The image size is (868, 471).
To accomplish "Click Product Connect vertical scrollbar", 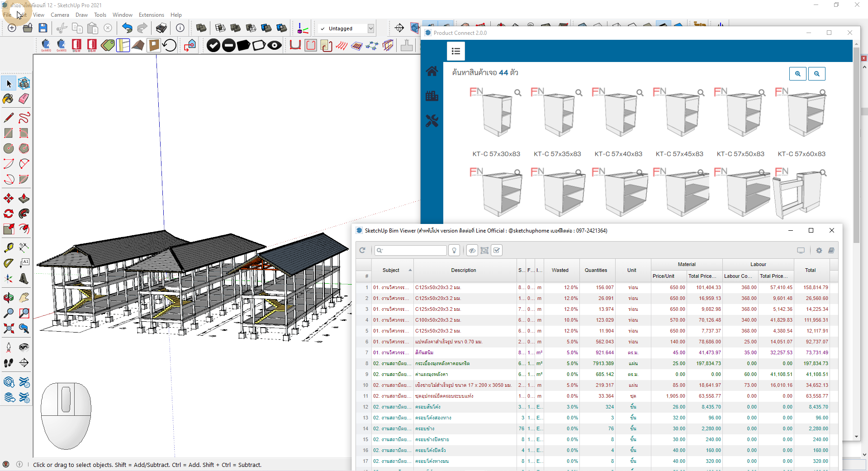I will click(856, 146).
